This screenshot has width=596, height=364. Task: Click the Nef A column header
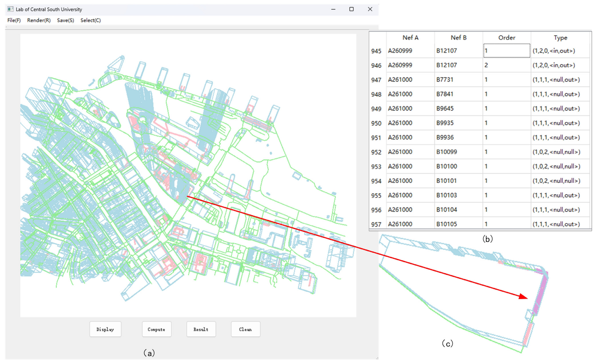click(410, 38)
